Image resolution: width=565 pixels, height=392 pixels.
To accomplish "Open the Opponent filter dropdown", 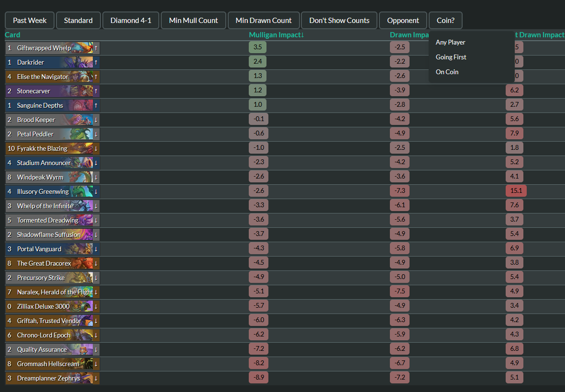I will coord(403,20).
